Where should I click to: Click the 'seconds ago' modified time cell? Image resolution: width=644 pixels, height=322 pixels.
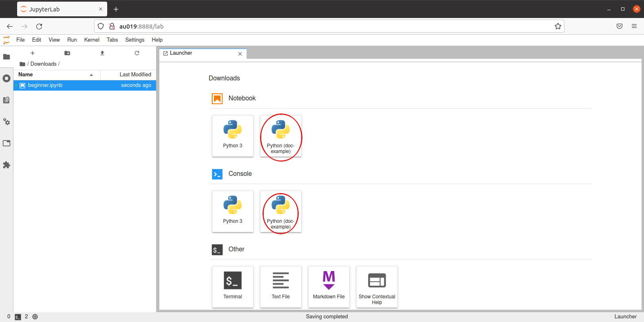136,85
